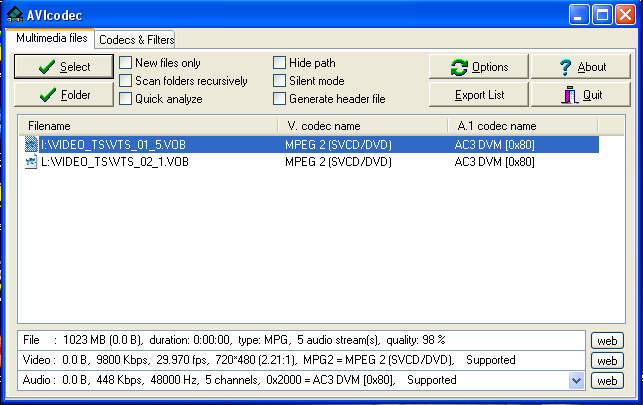Image resolution: width=643 pixels, height=405 pixels.
Task: Open web link for the Video row
Action: (x=607, y=361)
